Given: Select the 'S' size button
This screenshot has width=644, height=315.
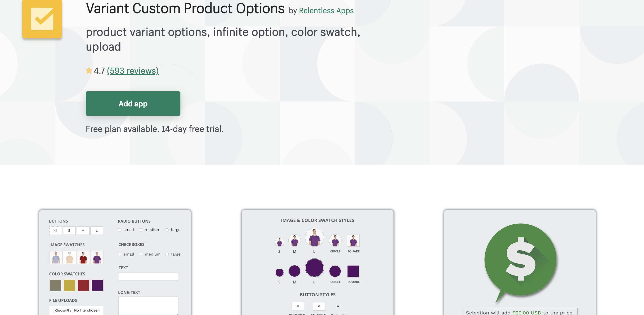Looking at the screenshot, I should [x=69, y=231].
